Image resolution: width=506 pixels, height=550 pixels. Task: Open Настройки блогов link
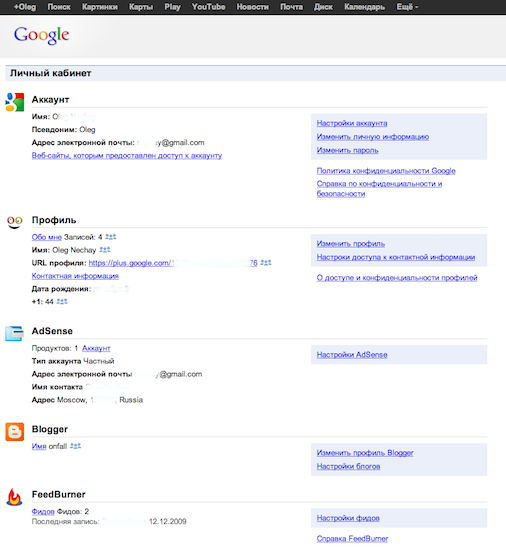click(x=349, y=466)
